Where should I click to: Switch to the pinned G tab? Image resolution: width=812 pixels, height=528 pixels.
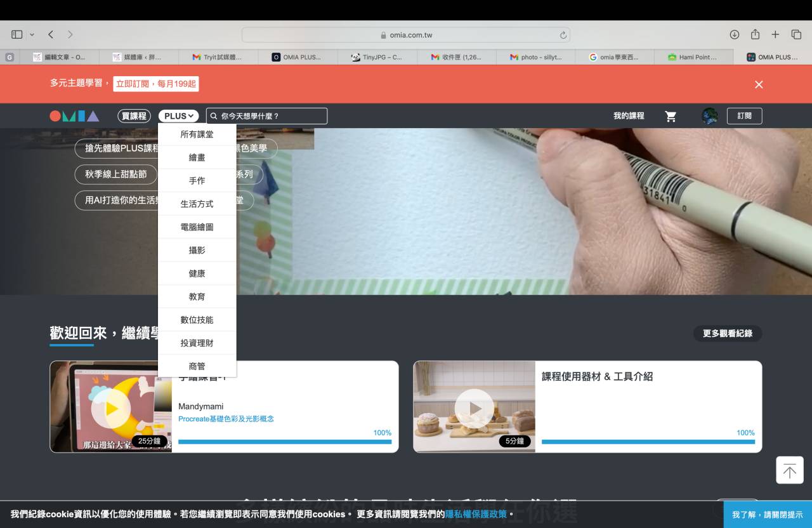(10, 57)
